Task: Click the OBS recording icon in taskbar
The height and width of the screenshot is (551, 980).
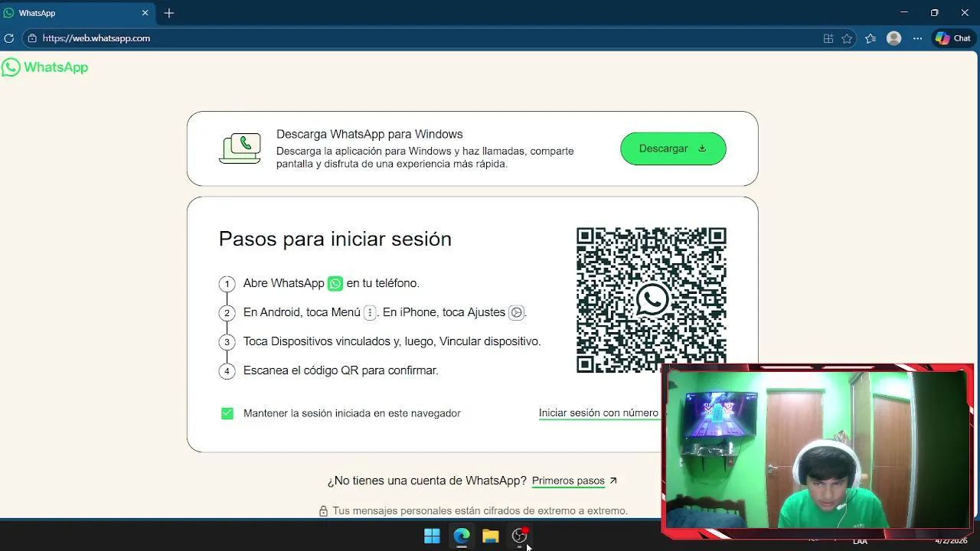Action: point(520,536)
